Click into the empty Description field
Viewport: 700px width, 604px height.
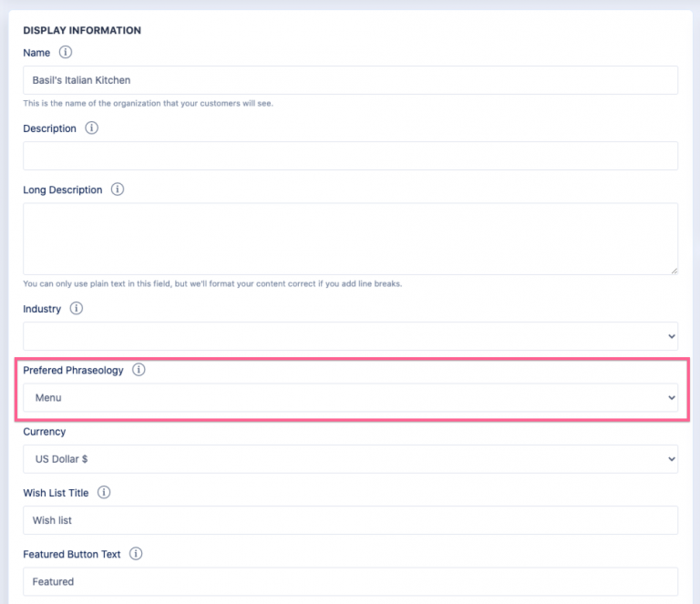pyautogui.click(x=350, y=156)
